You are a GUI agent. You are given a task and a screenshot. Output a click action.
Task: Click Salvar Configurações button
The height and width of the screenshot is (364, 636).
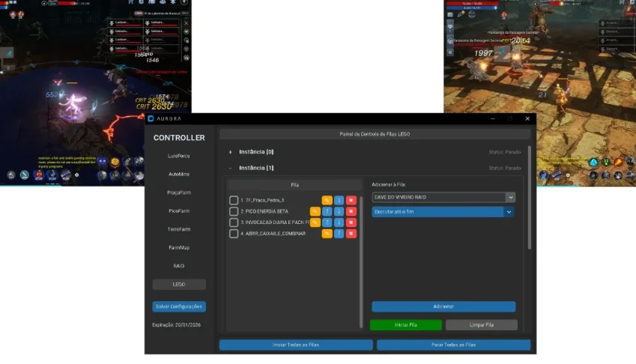[x=179, y=306]
